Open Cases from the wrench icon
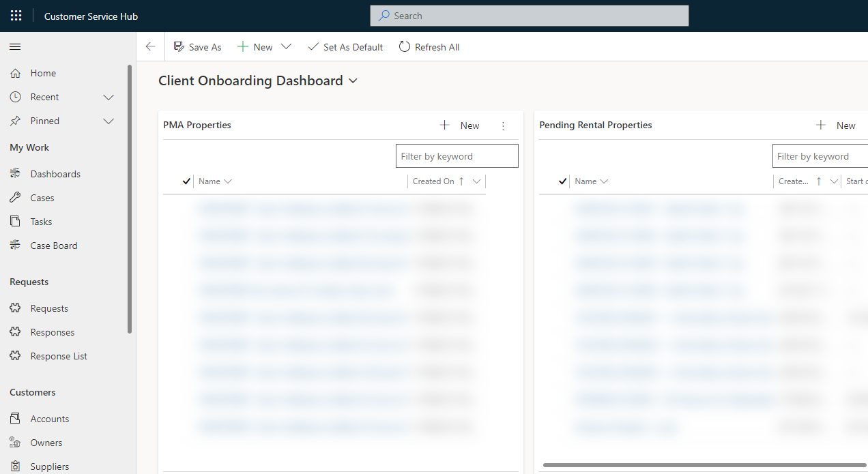 [x=16, y=198]
